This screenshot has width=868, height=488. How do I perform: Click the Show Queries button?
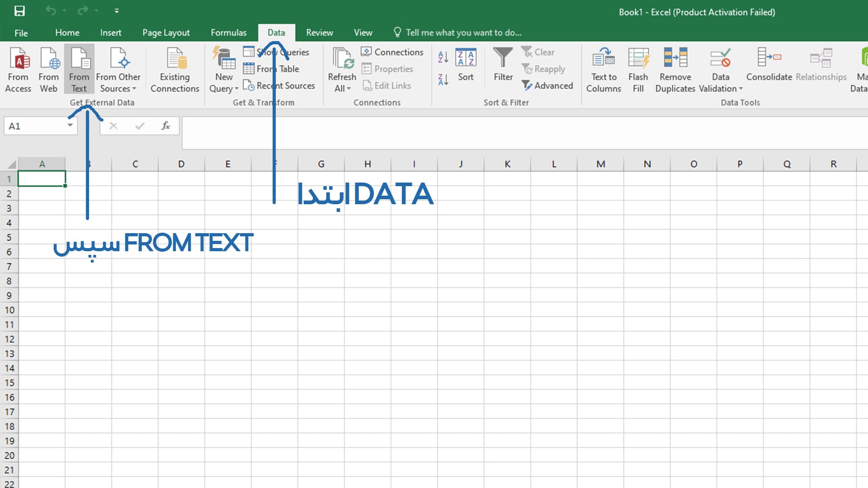tap(278, 52)
